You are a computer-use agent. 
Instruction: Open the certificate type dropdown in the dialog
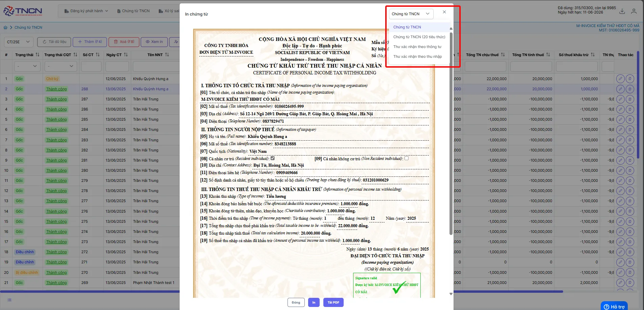click(411, 14)
